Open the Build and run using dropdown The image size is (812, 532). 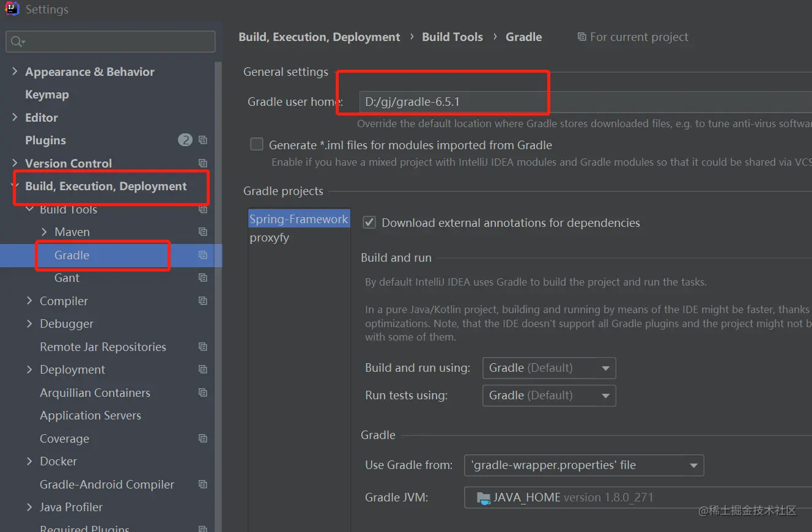click(x=549, y=368)
